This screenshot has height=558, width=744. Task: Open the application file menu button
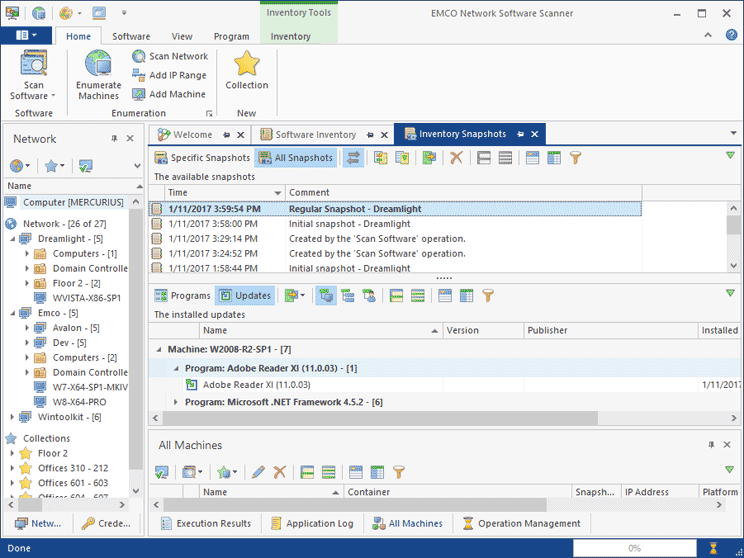[x=26, y=36]
